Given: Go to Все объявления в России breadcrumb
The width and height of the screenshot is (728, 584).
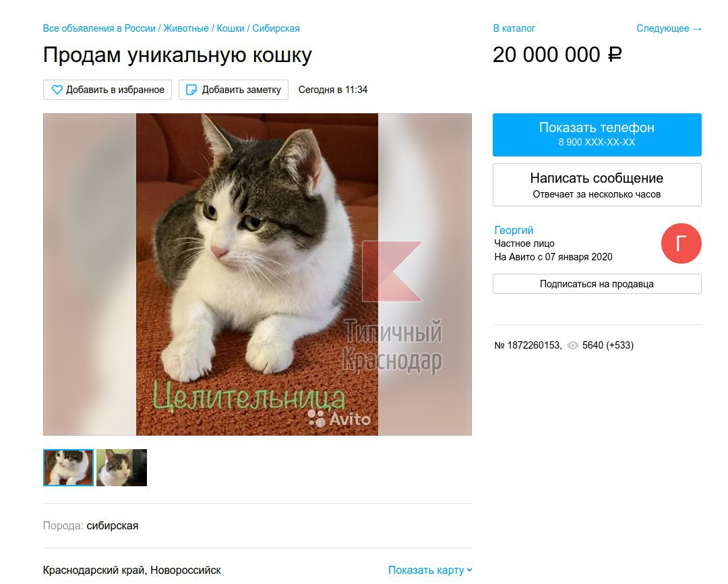Looking at the screenshot, I should pyautogui.click(x=99, y=28).
